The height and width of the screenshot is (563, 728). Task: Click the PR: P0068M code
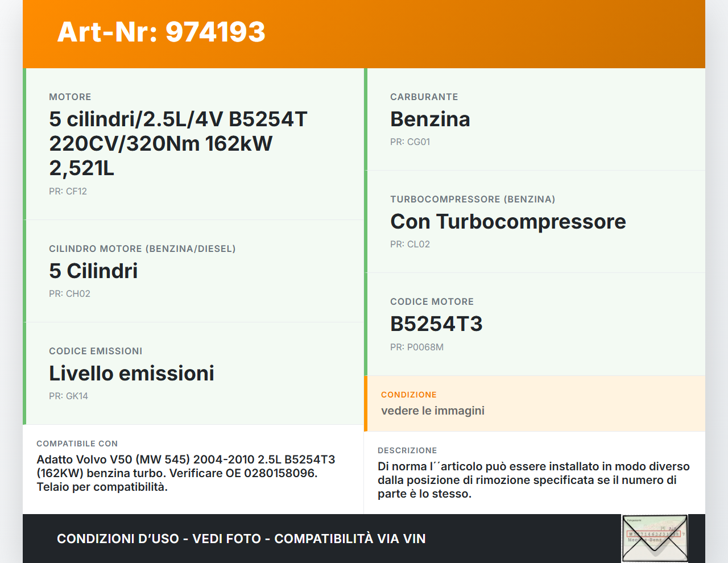pos(416,347)
